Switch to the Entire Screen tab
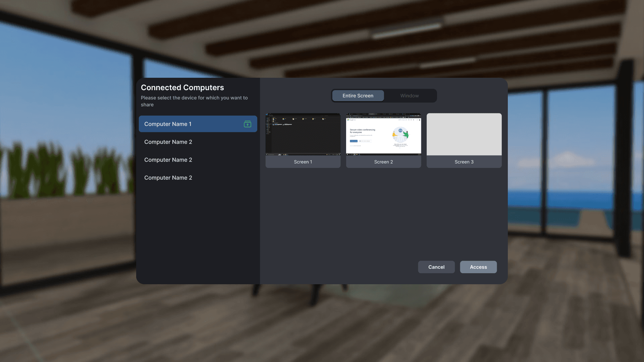This screenshot has width=644, height=362. coord(358,96)
